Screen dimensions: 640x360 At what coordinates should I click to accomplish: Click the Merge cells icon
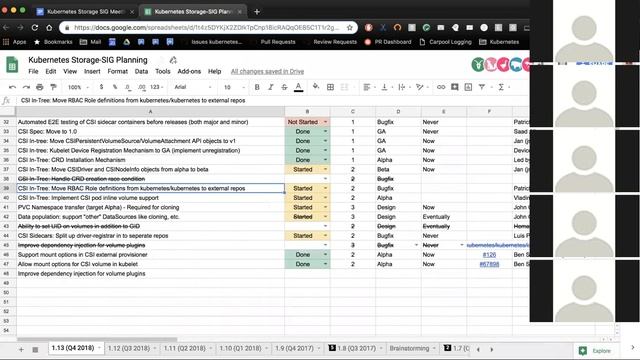tap(344, 87)
